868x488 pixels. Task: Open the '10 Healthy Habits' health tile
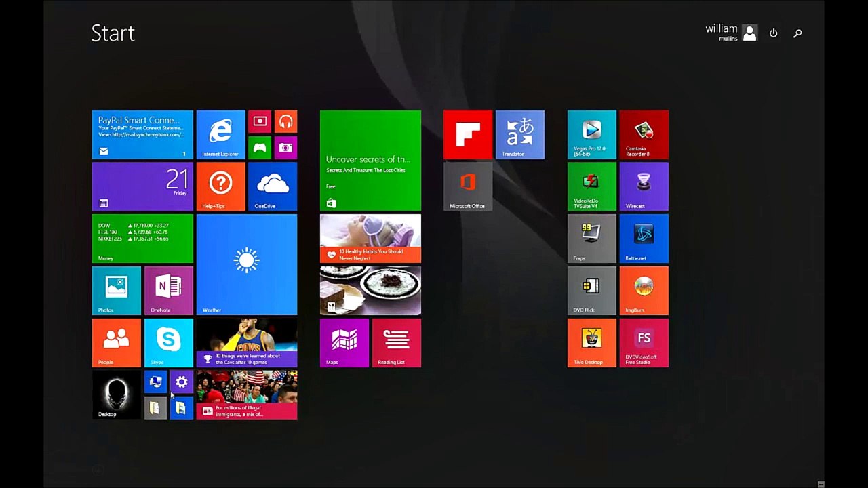pos(370,239)
